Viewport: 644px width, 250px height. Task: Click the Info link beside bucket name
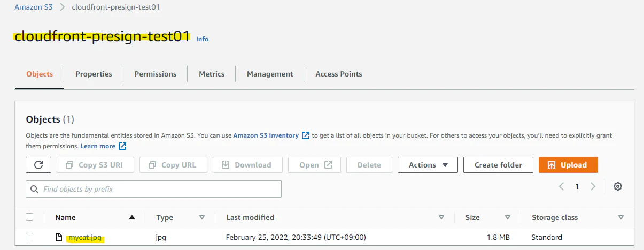[x=203, y=39]
